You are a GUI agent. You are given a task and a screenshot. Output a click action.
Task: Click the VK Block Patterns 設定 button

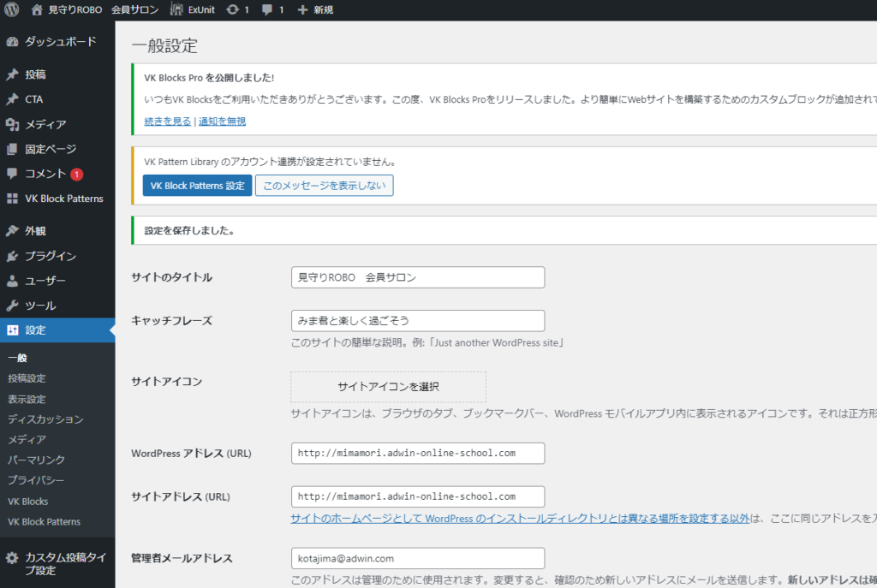[197, 186]
